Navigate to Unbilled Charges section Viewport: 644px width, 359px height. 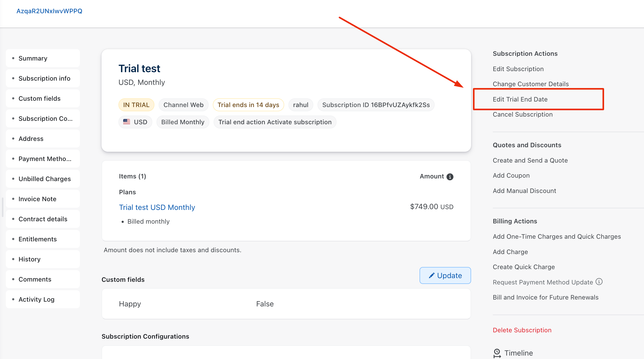click(x=44, y=179)
